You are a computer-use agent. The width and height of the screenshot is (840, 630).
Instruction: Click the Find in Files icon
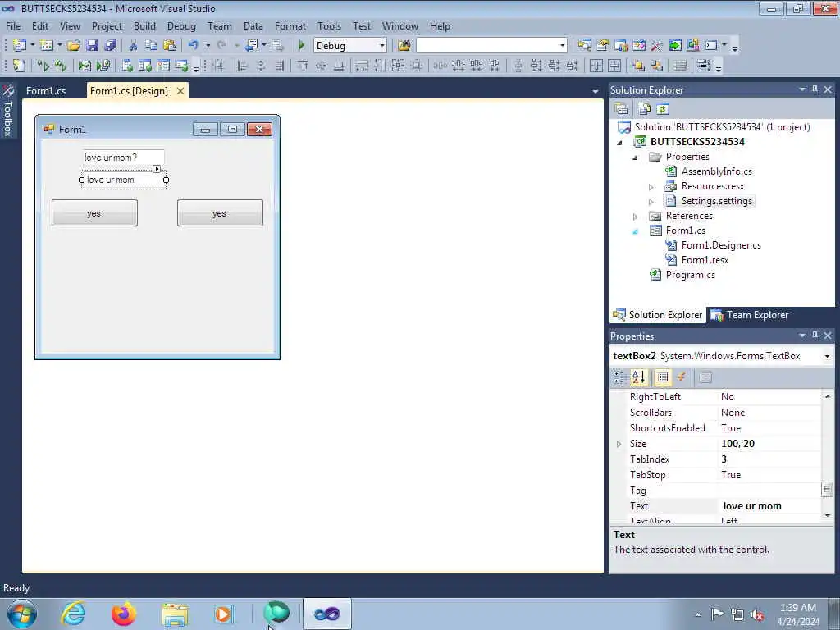(x=404, y=46)
